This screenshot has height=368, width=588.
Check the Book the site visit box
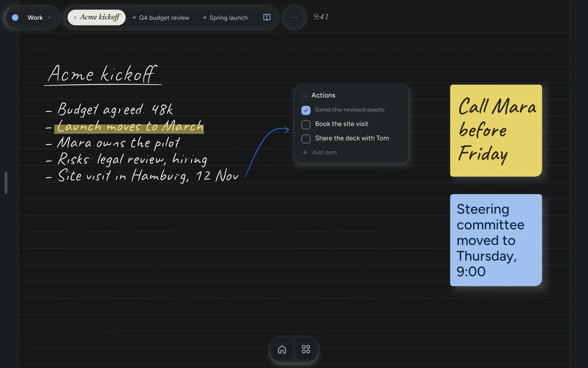pos(306,124)
